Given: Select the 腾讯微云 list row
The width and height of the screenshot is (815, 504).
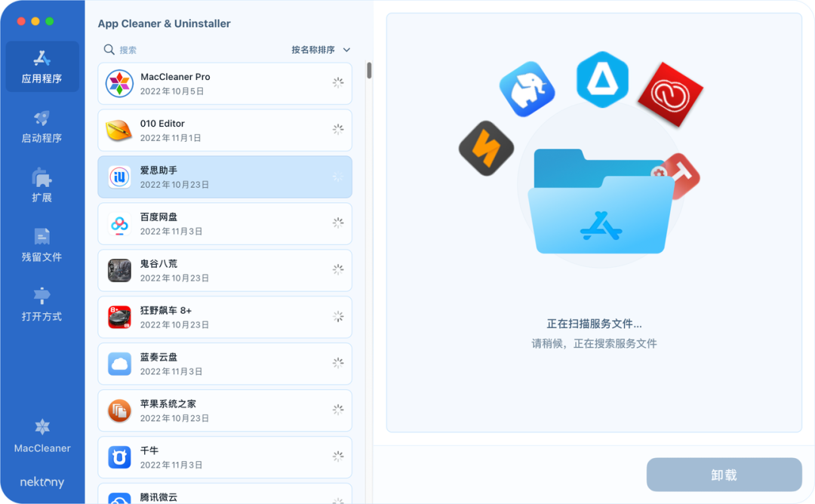Looking at the screenshot, I should pyautogui.click(x=225, y=493).
